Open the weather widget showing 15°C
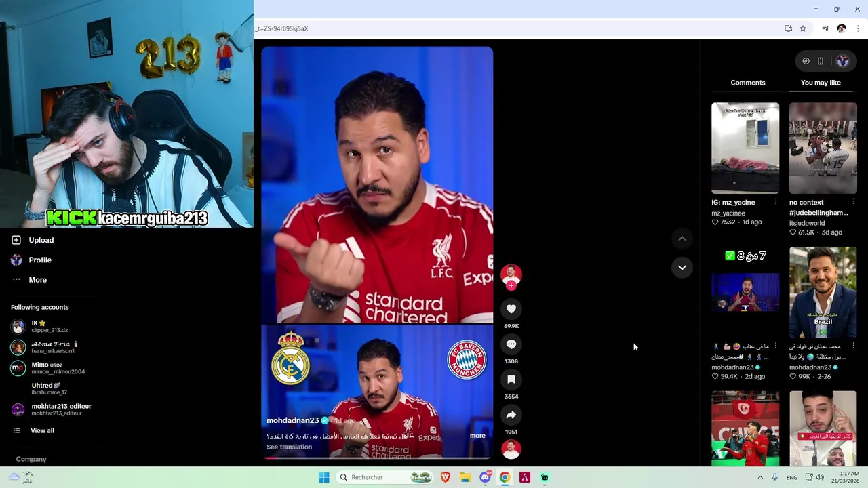868x488 pixels. 20,477
